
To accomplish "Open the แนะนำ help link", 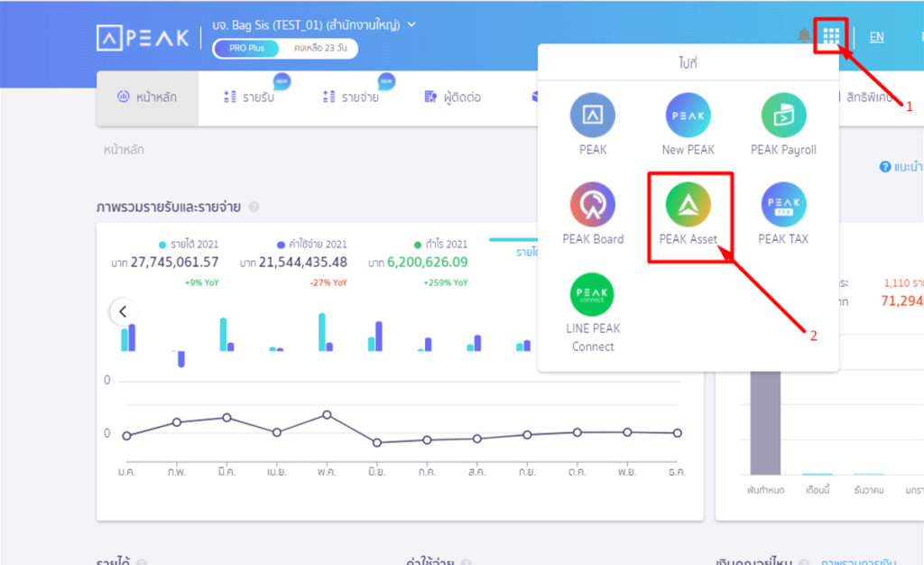I will click(x=901, y=167).
